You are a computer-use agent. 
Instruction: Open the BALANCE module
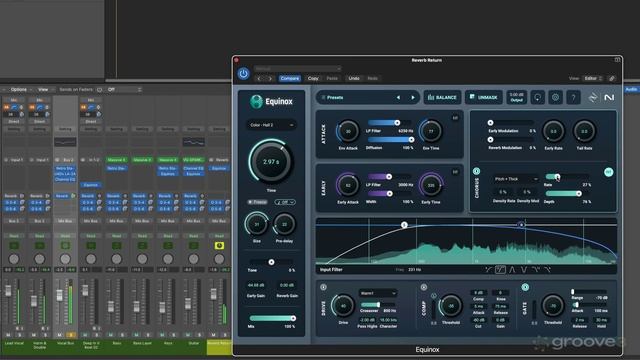(x=442, y=98)
